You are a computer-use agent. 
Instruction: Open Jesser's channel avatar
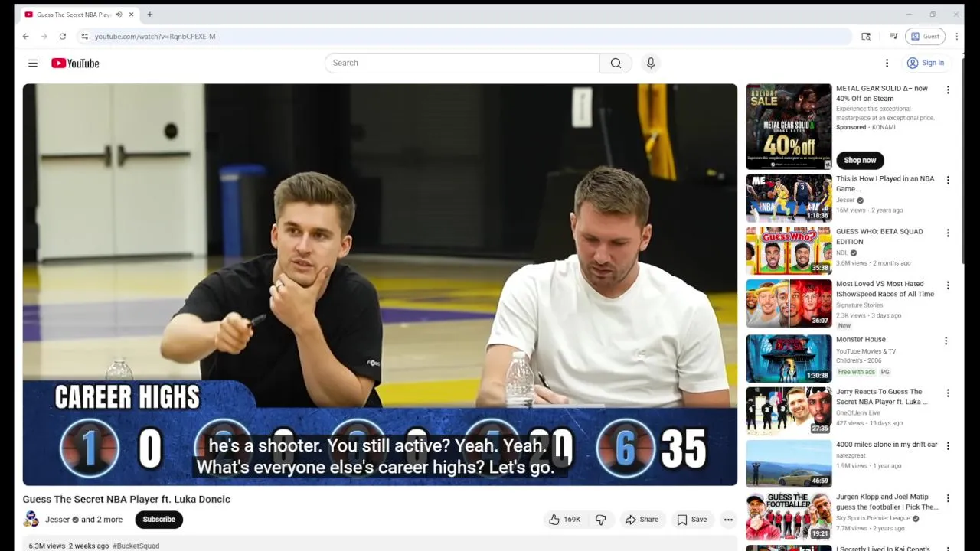point(31,520)
